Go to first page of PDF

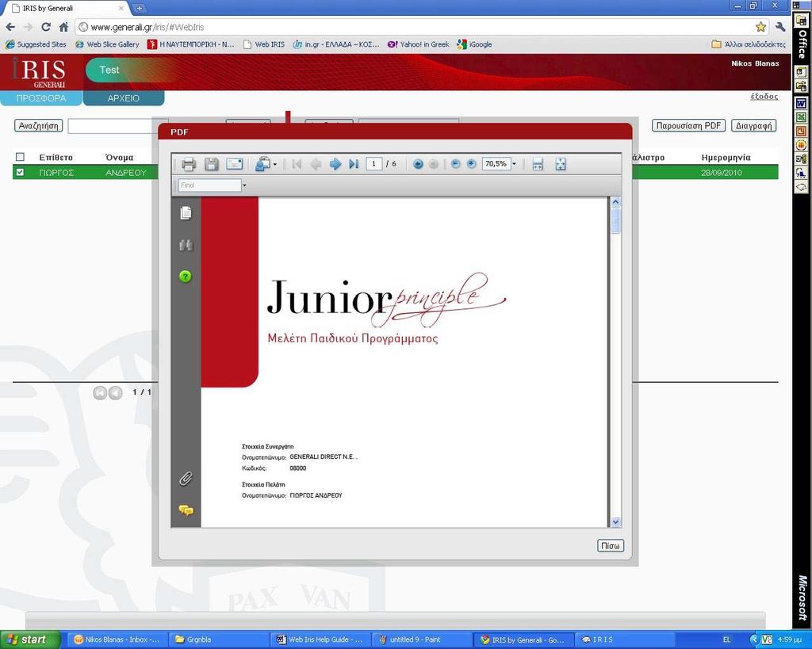coord(297,165)
